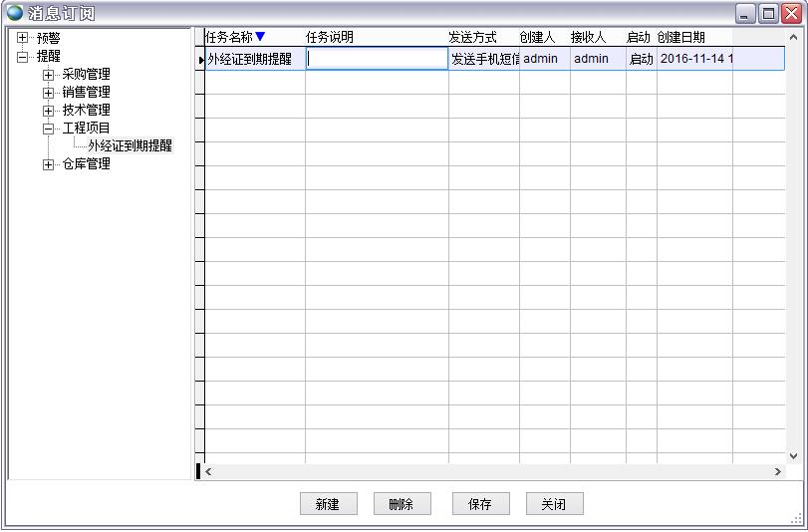Viewport: 808px width, 532px height.
Task: Click the 任务说明 input cell in first row
Action: 377,59
